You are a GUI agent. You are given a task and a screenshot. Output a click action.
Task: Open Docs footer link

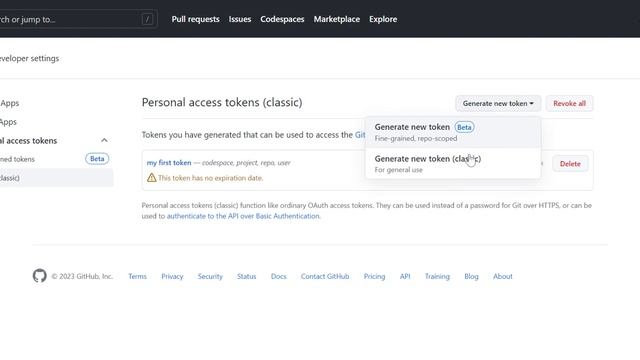click(x=278, y=276)
